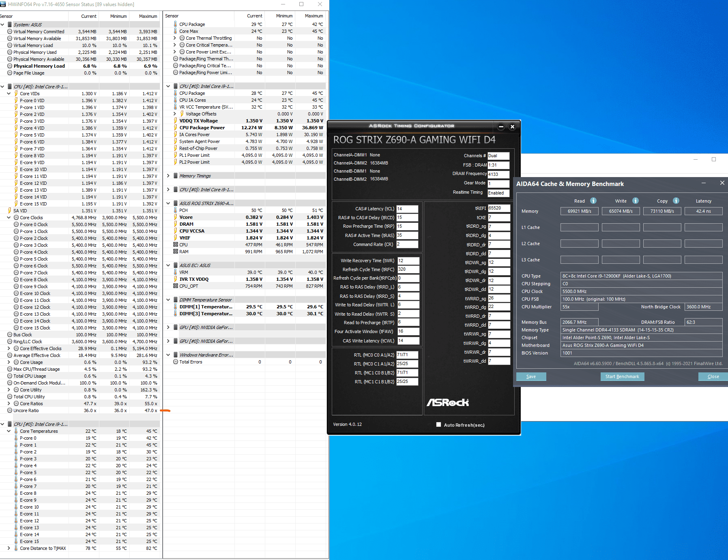
Task: Minimize the ASRock Timing Configurator window
Action: pos(501,126)
